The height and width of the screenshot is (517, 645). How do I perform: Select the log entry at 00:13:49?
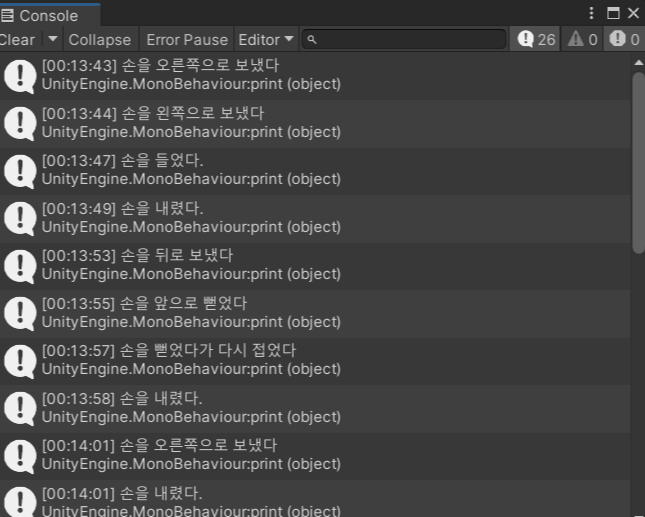click(315, 218)
